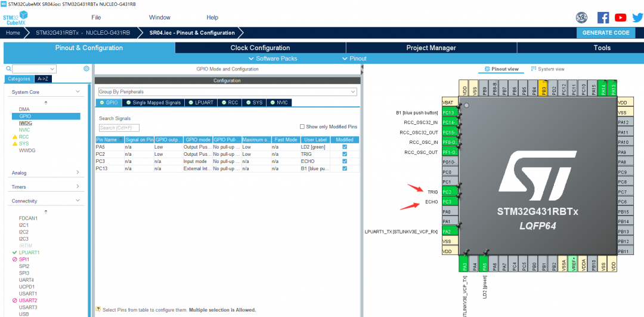Select the LPUART configuration tab
644x317 pixels.
202,102
